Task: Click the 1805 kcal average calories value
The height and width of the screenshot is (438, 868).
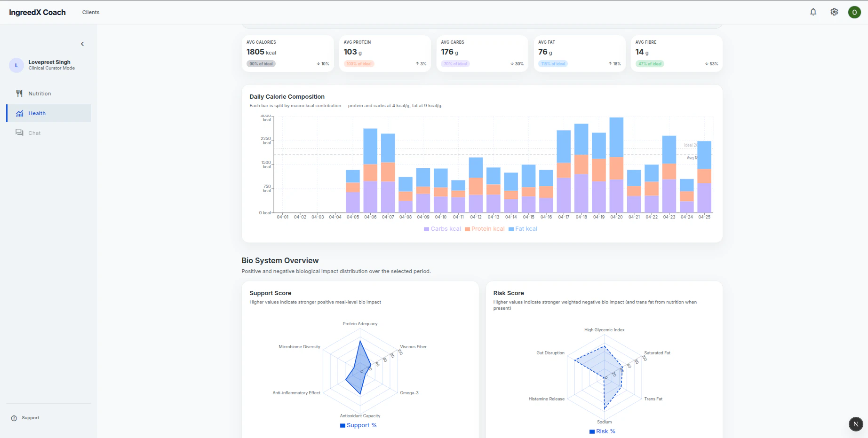Action: (x=262, y=52)
